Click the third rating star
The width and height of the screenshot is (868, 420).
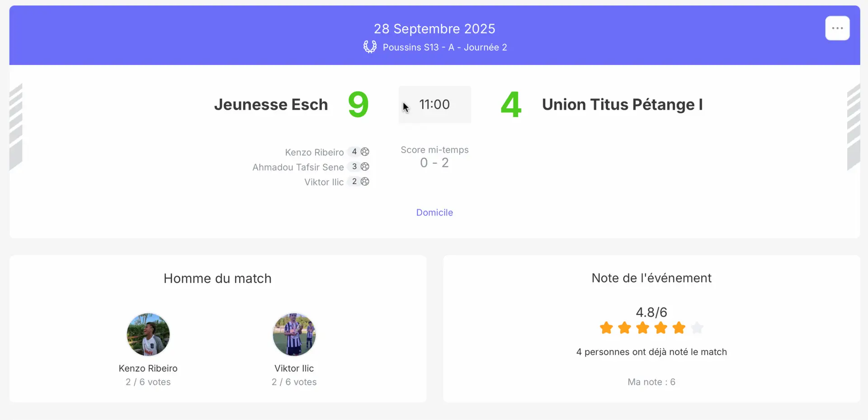(x=642, y=328)
